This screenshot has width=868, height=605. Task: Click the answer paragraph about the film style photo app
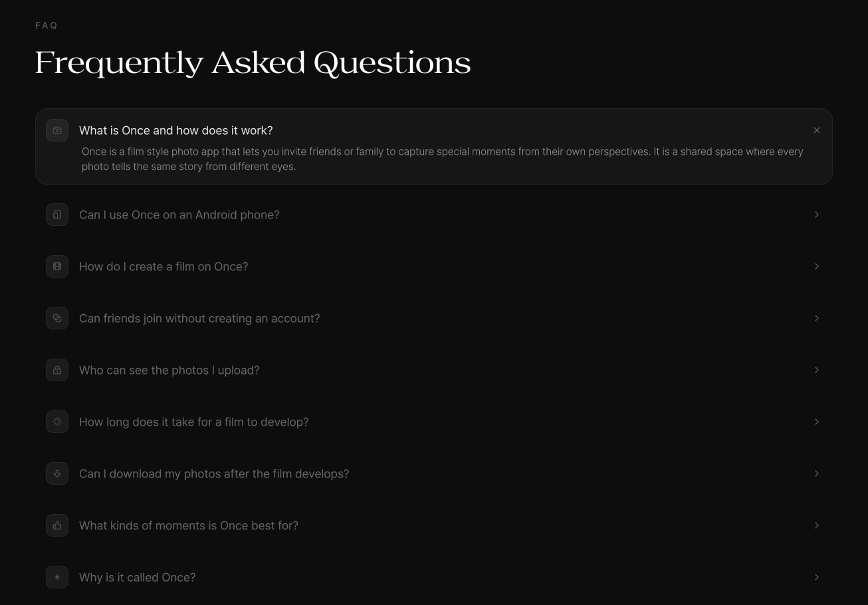click(x=443, y=159)
